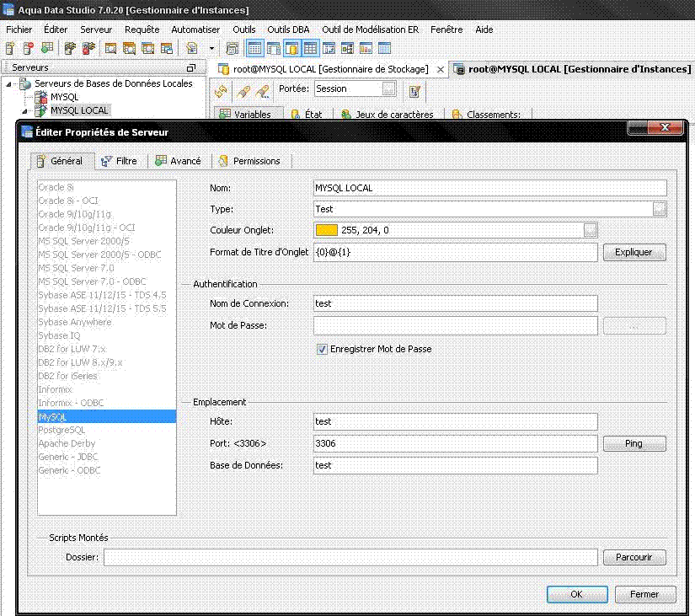Image resolution: width=695 pixels, height=616 pixels.
Task: Open the Serveur menu
Action: pos(96,29)
